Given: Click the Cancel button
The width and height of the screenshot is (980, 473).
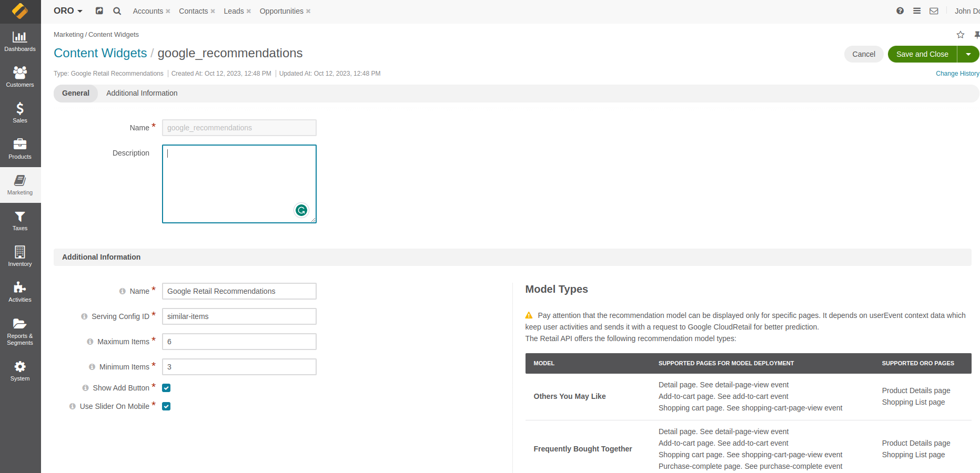Looking at the screenshot, I should coord(863,54).
